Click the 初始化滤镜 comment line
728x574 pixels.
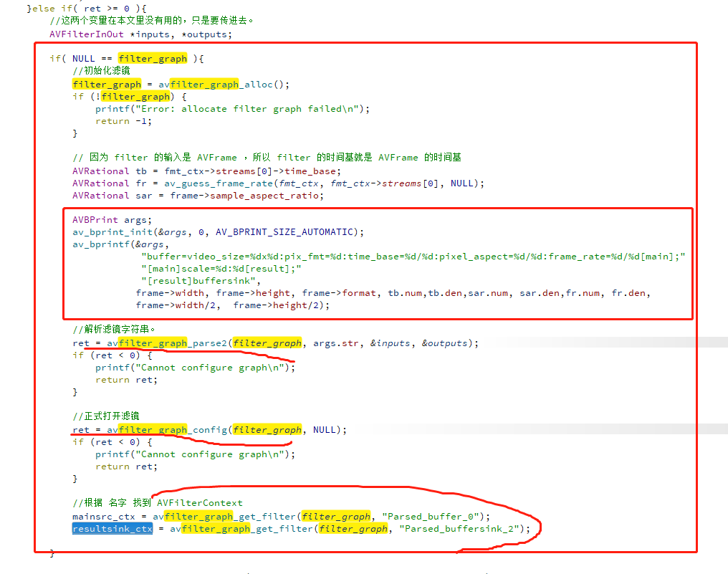(x=101, y=71)
